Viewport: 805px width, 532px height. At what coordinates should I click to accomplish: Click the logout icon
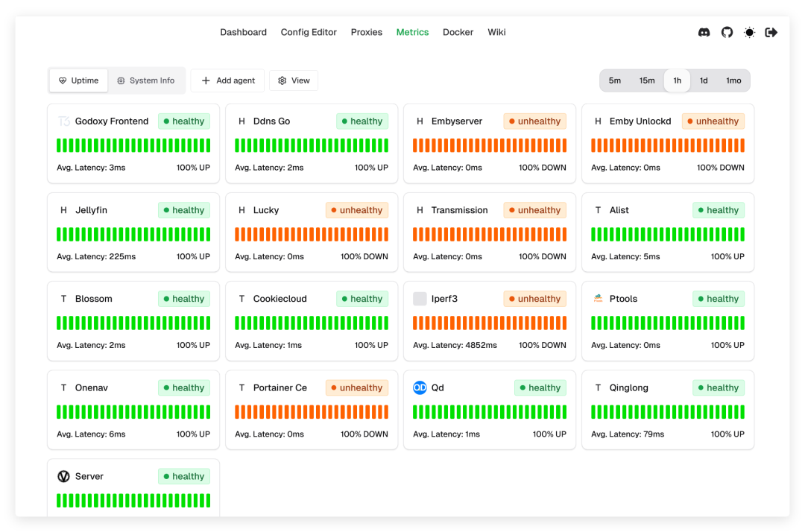[x=771, y=33]
